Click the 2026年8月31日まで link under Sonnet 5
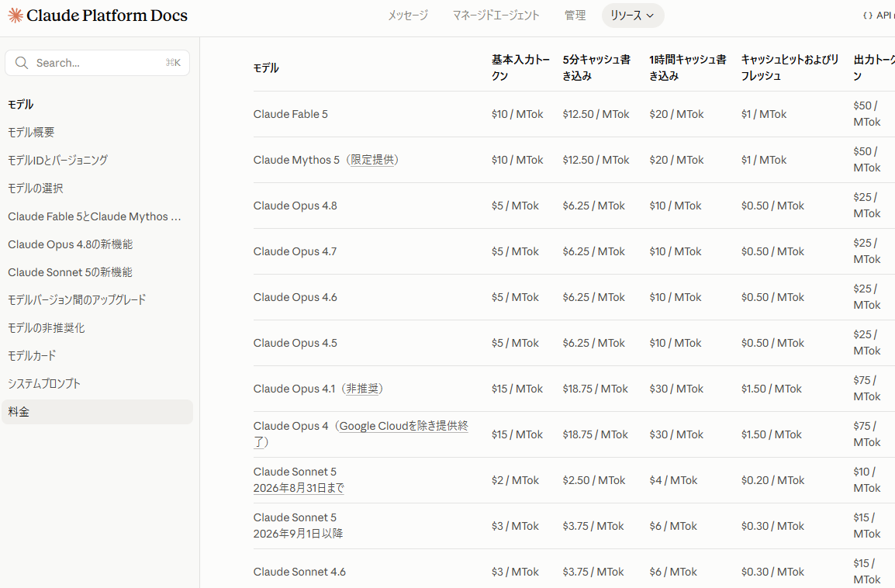The height and width of the screenshot is (588, 895). click(x=299, y=488)
